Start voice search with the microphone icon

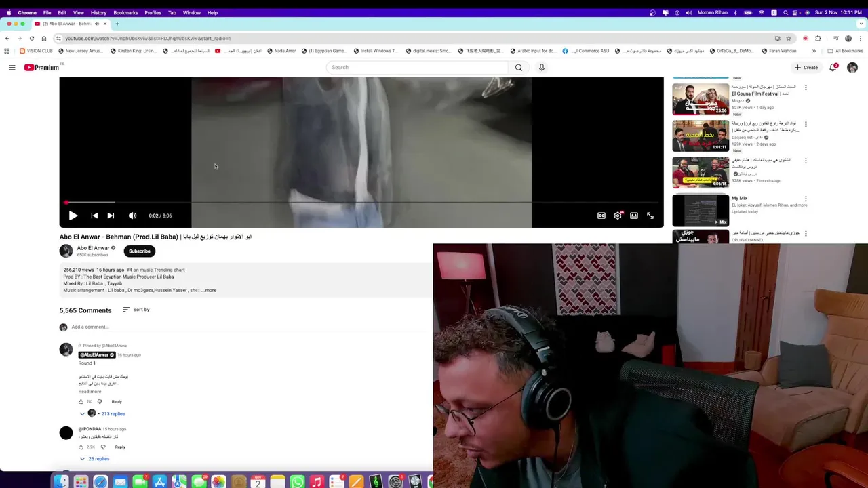click(541, 67)
